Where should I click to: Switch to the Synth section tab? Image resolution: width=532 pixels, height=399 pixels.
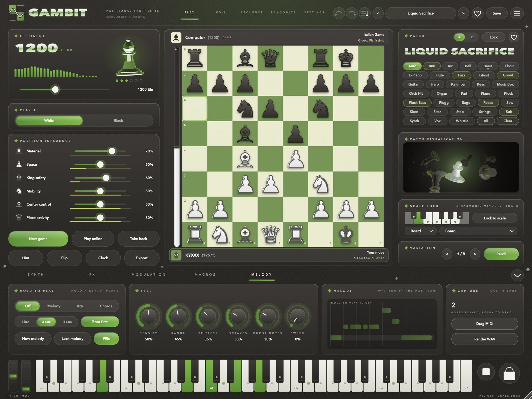pos(36,275)
